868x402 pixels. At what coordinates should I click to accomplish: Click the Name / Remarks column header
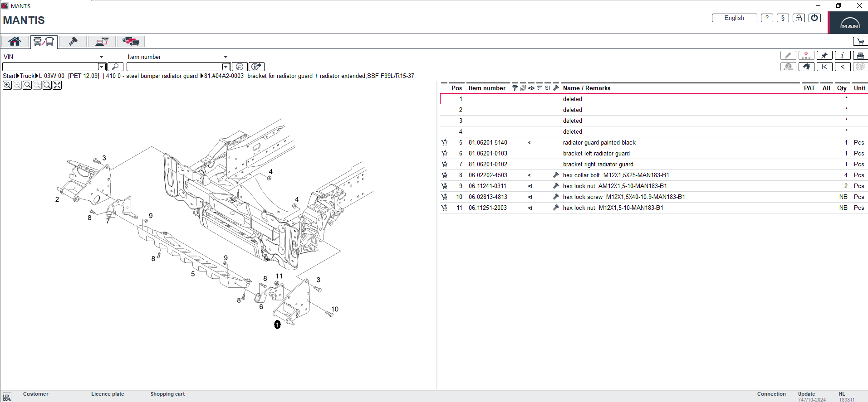click(586, 88)
